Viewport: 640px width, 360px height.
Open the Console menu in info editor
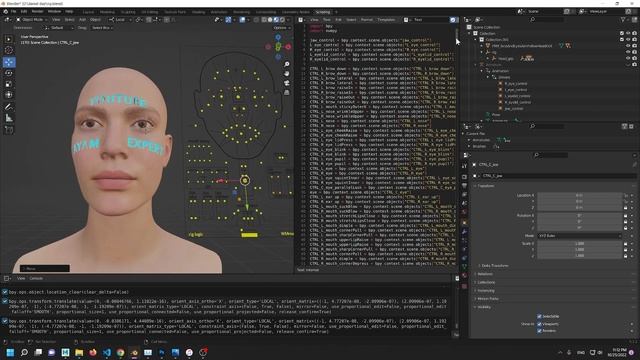click(x=36, y=278)
